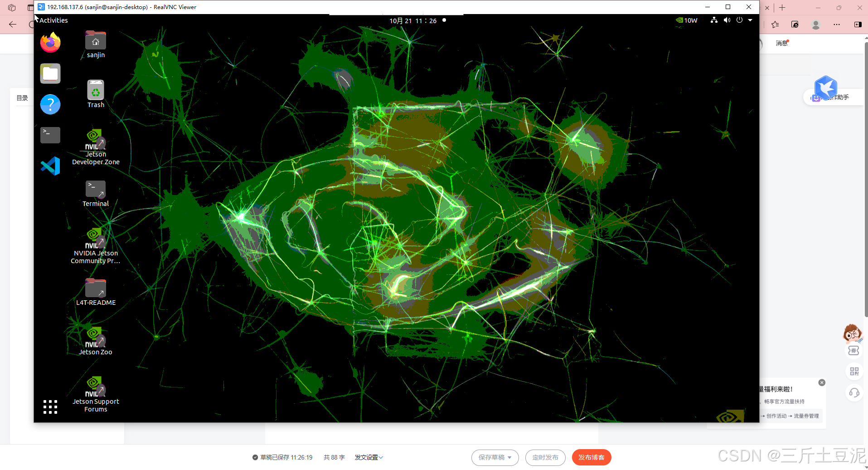Viewport: 868px width, 470px height.
Task: Click the 发布博客 publish button
Action: (x=592, y=457)
